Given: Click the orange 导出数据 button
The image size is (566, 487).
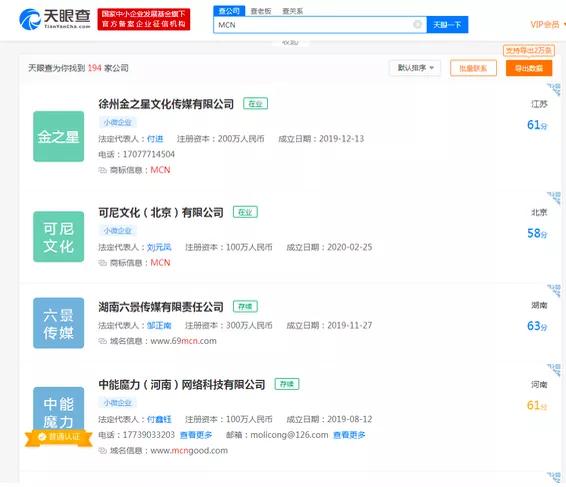Looking at the screenshot, I should point(529,68).
